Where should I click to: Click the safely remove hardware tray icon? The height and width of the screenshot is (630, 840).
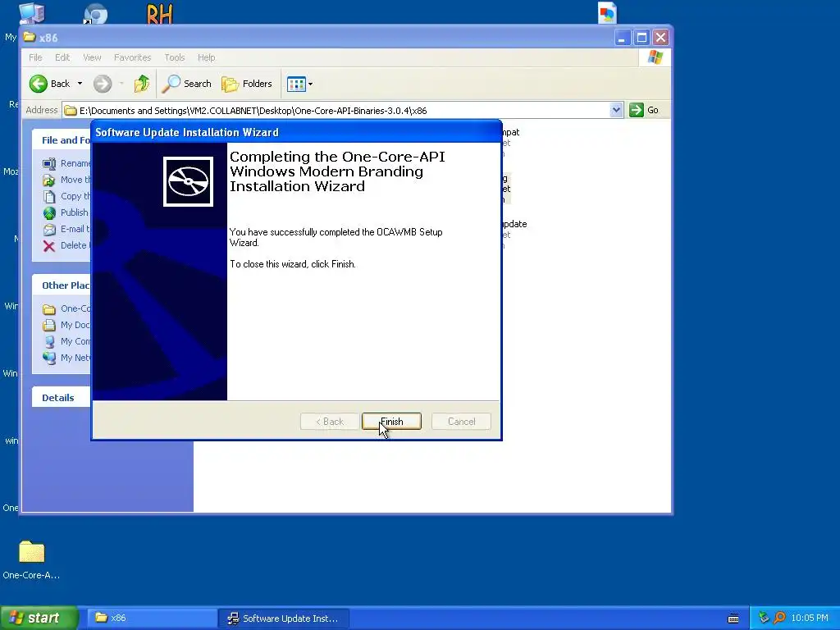(x=764, y=618)
